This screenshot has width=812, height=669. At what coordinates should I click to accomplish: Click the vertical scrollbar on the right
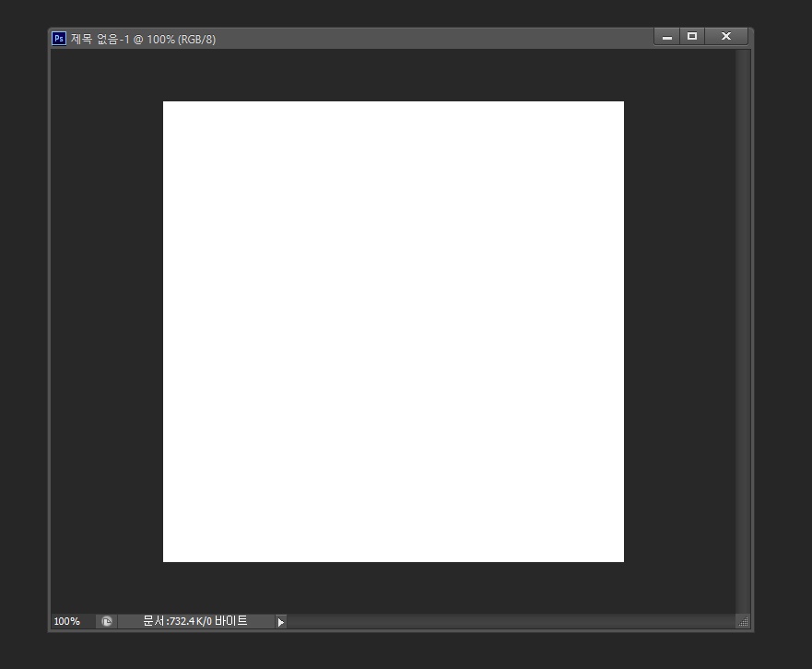743,332
